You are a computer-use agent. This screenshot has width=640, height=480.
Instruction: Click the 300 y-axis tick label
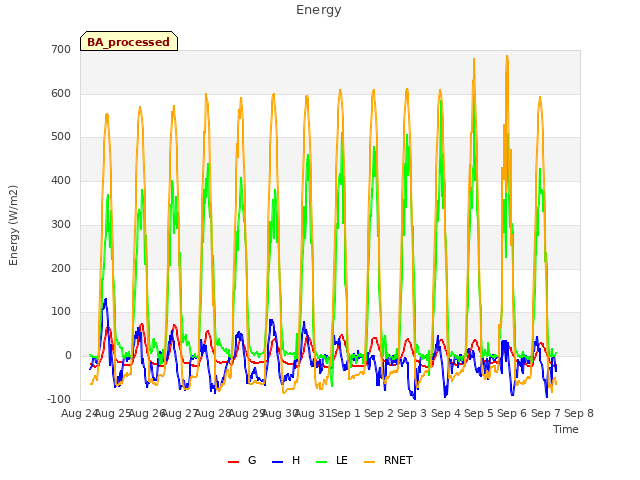point(61,224)
